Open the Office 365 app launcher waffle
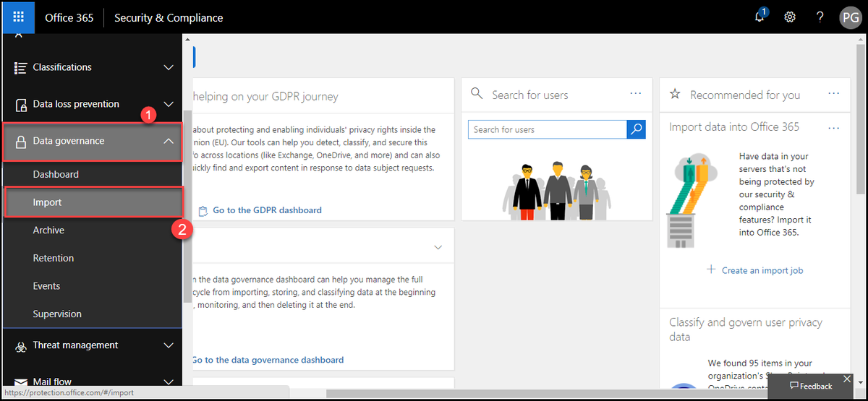The image size is (868, 401). (x=19, y=17)
